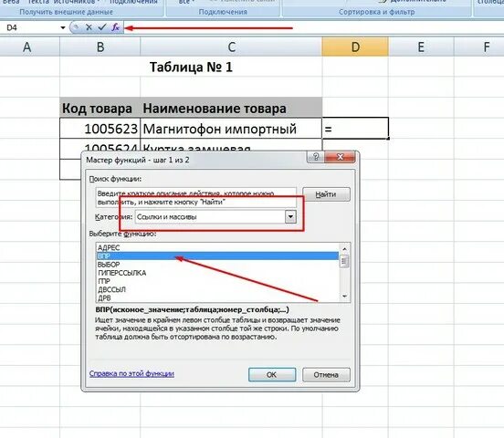Click the 'Подключения' ribbon group label
The image size is (504, 438).
click(223, 12)
